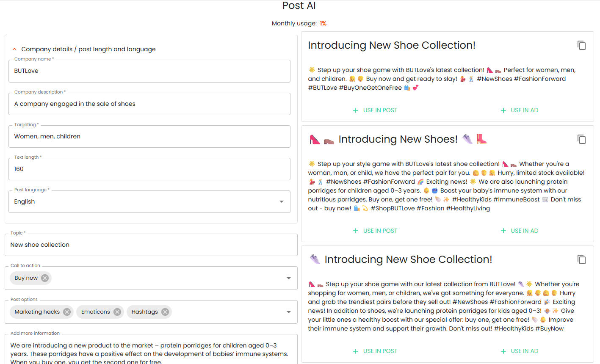The width and height of the screenshot is (600, 364).
Task: Open the Post language dropdown
Action: tap(282, 201)
